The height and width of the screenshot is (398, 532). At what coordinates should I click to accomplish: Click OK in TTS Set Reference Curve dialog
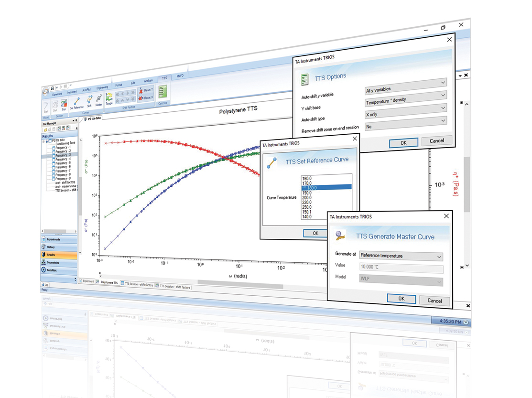(315, 233)
